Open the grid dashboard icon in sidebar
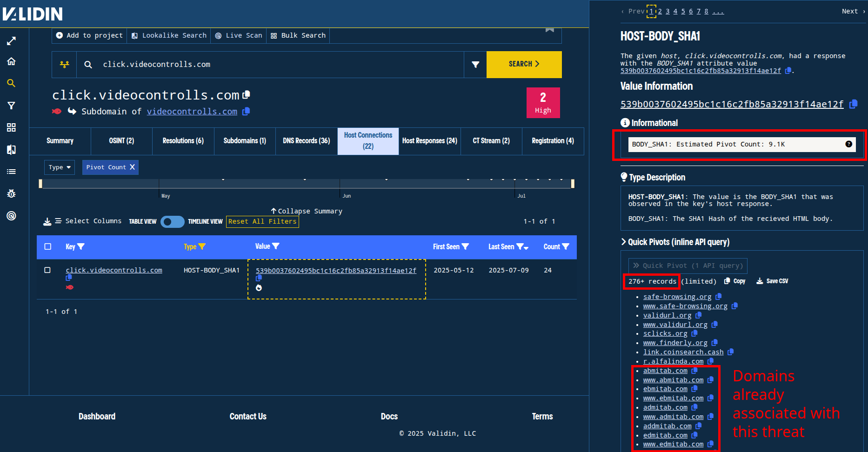This screenshot has height=452, width=868. tap(12, 127)
